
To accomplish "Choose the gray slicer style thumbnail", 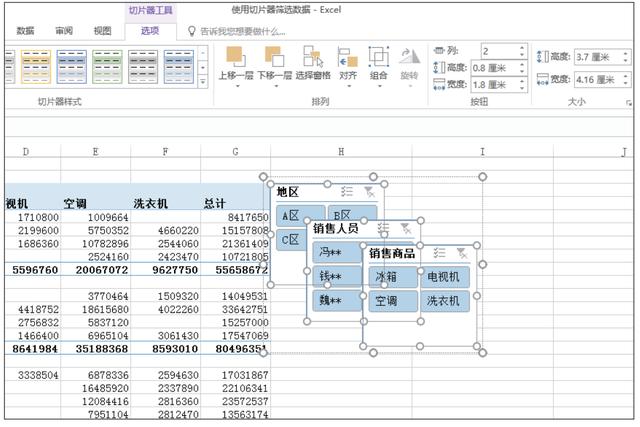I will (x=143, y=67).
